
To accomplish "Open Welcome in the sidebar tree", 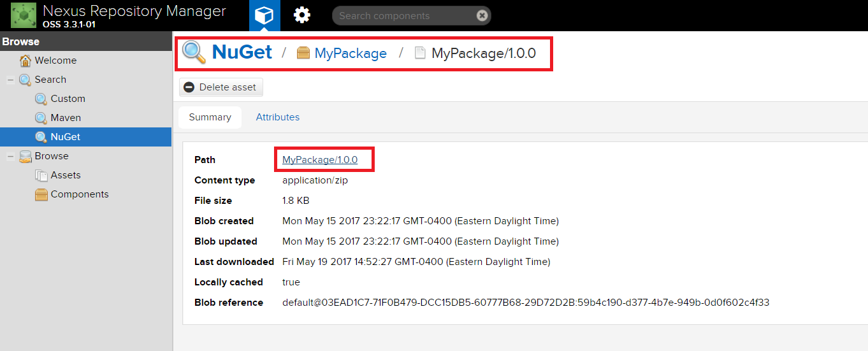I will click(55, 61).
